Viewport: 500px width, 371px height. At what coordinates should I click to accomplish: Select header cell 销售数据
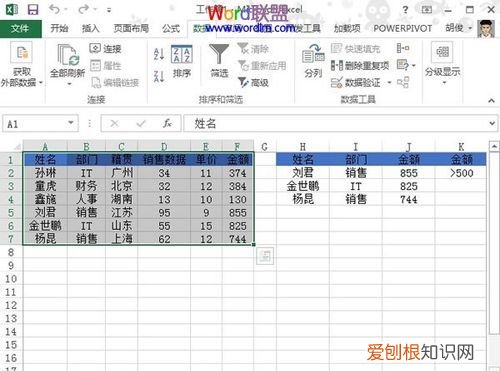pos(164,160)
